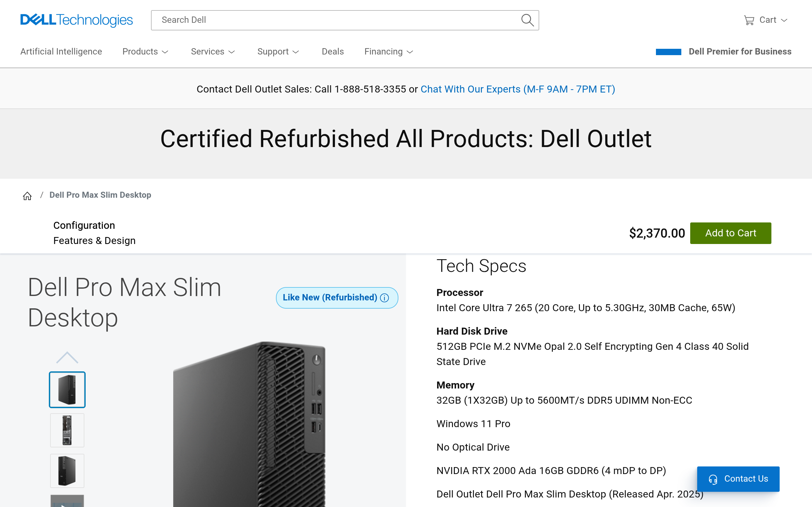Click the Dell Technologies logo
Viewport: 812px width, 507px height.
tap(76, 20)
